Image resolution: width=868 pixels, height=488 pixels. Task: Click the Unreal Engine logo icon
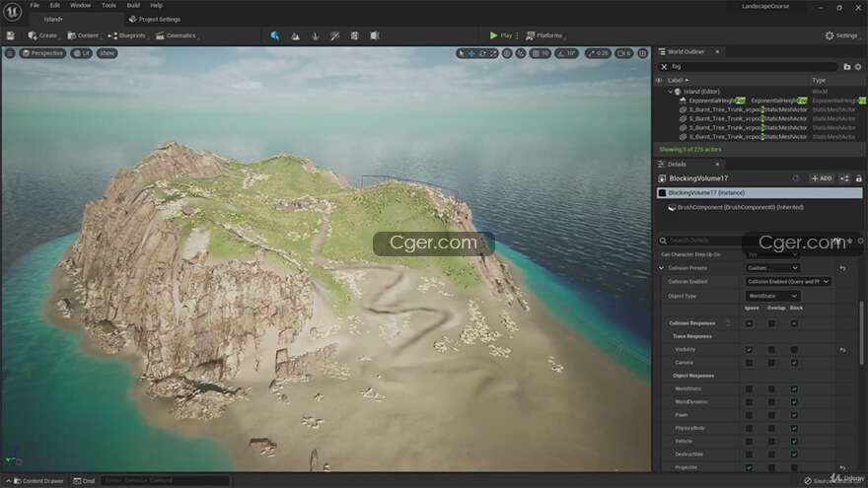tap(12, 12)
